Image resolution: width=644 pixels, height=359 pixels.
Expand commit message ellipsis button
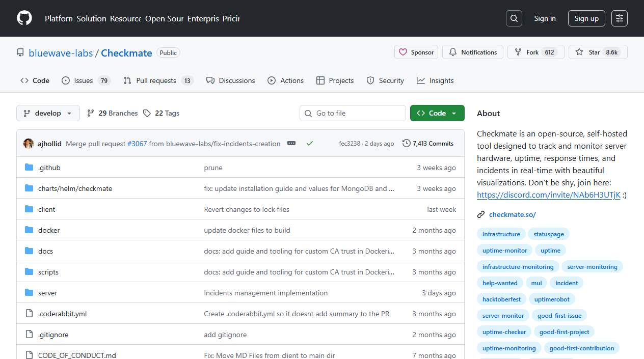click(291, 144)
